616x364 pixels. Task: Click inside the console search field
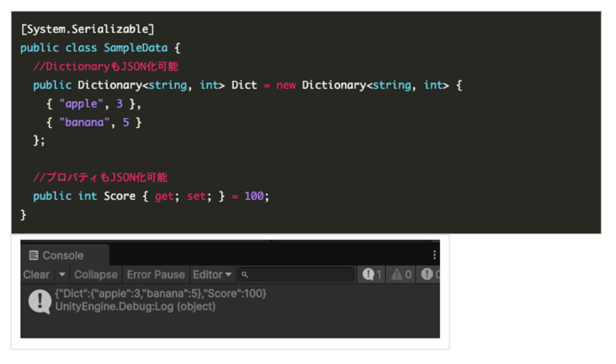pyautogui.click(x=296, y=274)
